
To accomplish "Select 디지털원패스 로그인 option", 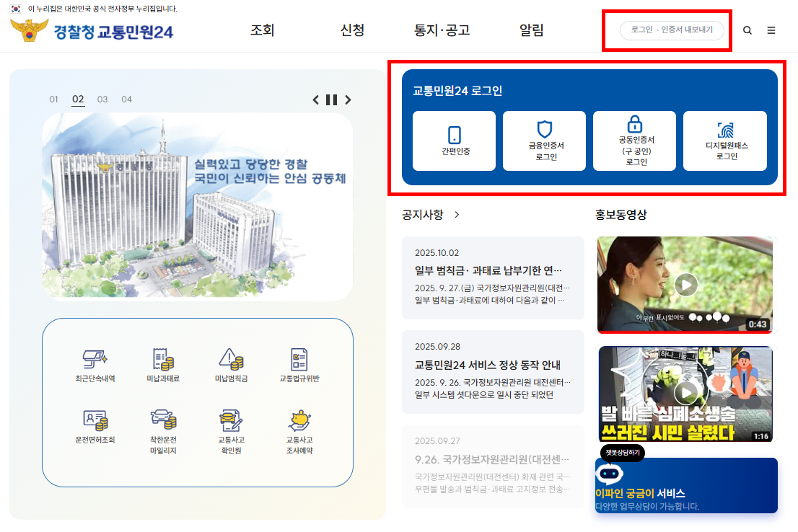I will [x=724, y=141].
